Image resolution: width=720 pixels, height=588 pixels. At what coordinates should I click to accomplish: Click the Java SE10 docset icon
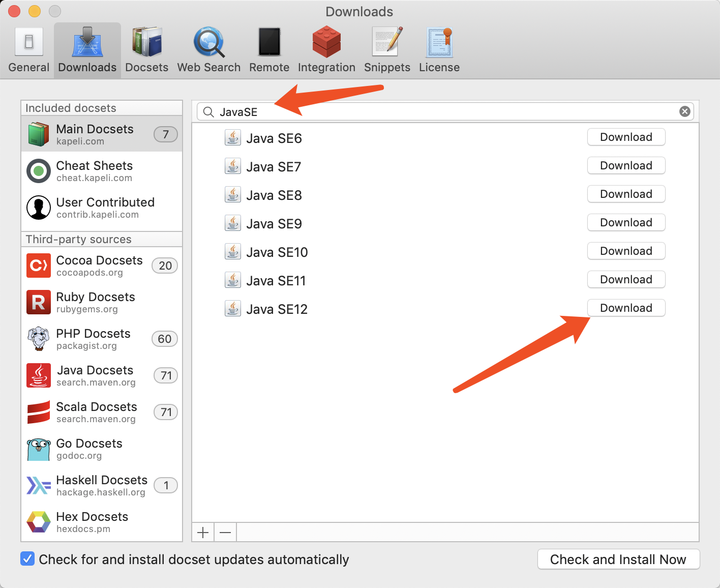pos(233,251)
